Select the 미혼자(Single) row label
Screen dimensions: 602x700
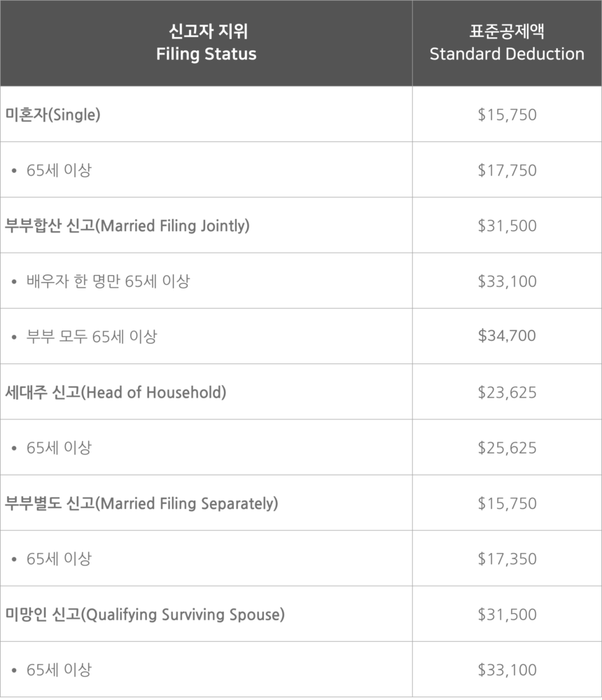coord(53,115)
